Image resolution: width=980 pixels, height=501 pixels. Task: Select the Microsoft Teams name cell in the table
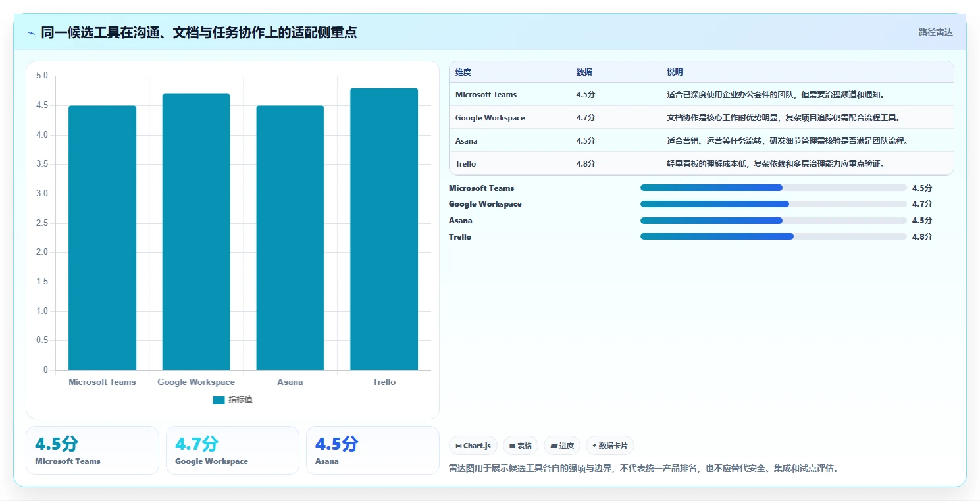point(486,95)
